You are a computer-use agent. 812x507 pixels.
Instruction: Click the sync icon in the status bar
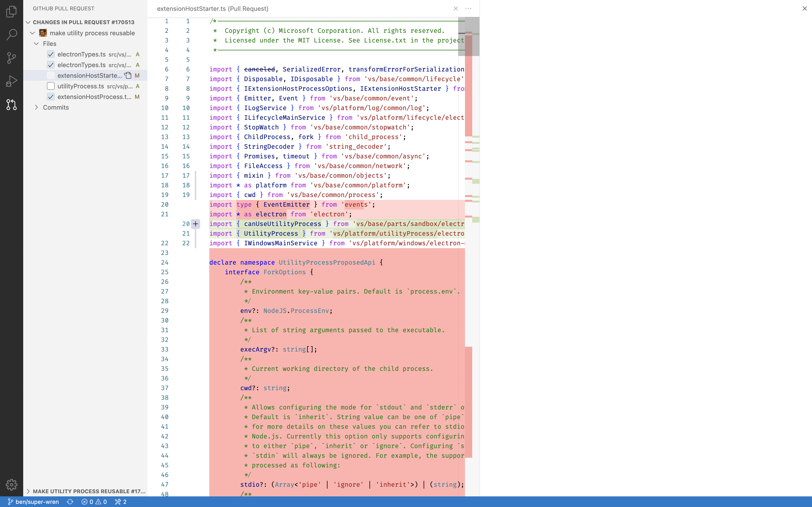point(70,502)
